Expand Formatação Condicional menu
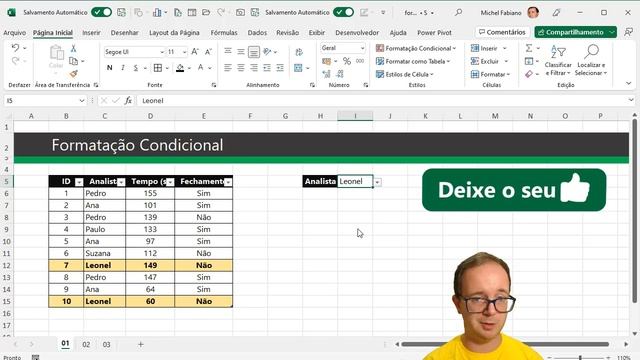 click(x=416, y=48)
